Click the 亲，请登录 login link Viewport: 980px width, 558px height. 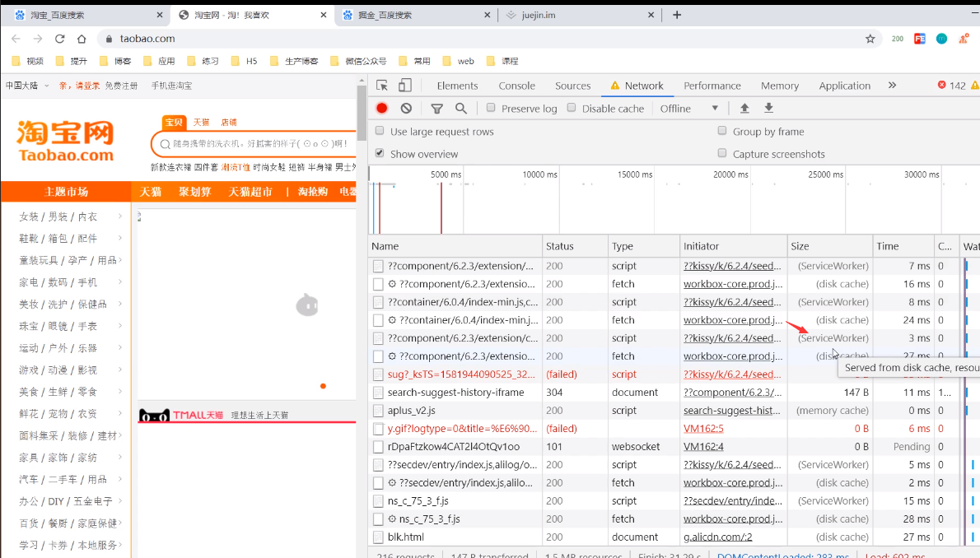point(79,86)
